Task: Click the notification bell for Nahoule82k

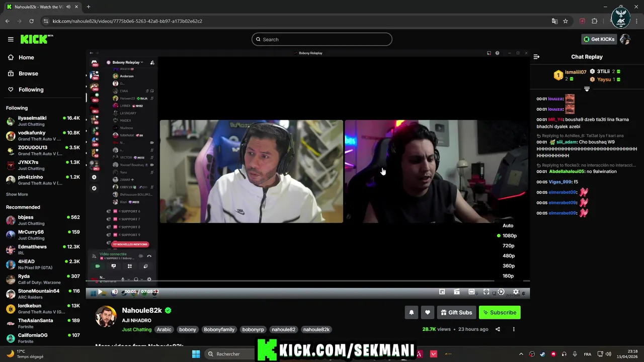Action: pos(411,312)
